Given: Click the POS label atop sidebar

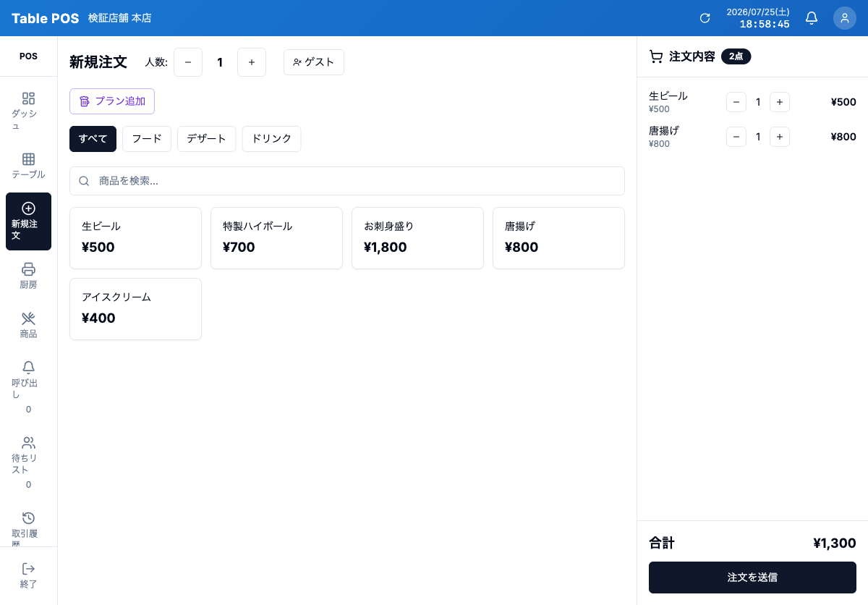Looking at the screenshot, I should [28, 56].
